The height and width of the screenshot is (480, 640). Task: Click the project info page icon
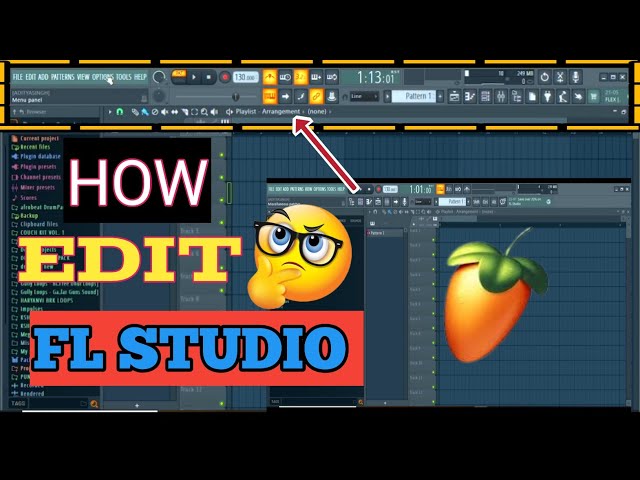click(x=532, y=97)
